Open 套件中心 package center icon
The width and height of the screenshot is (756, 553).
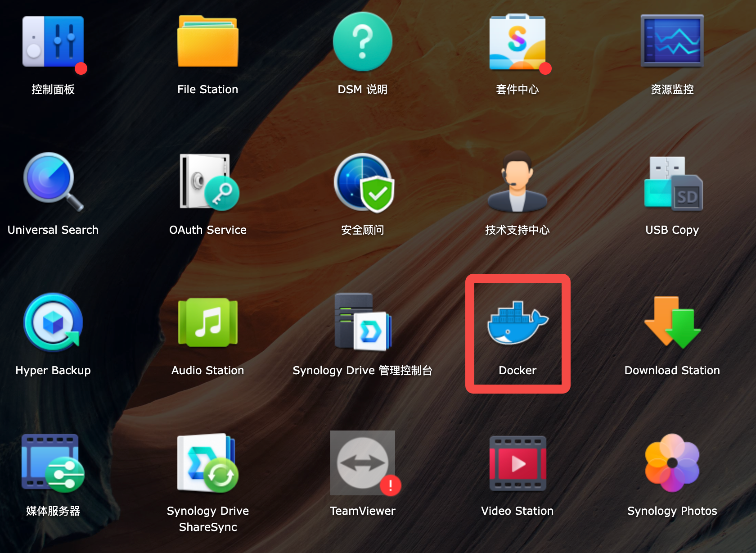[x=518, y=42]
